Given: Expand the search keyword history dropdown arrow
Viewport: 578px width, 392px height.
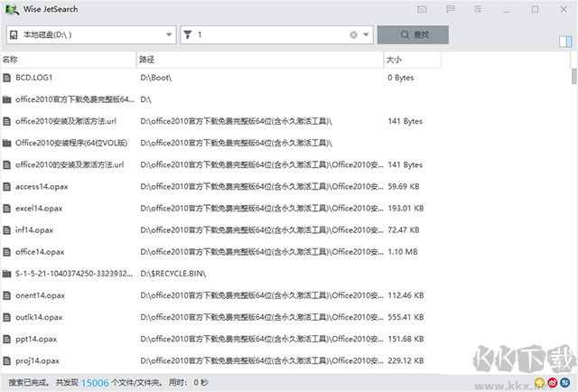Looking at the screenshot, I should [x=366, y=34].
